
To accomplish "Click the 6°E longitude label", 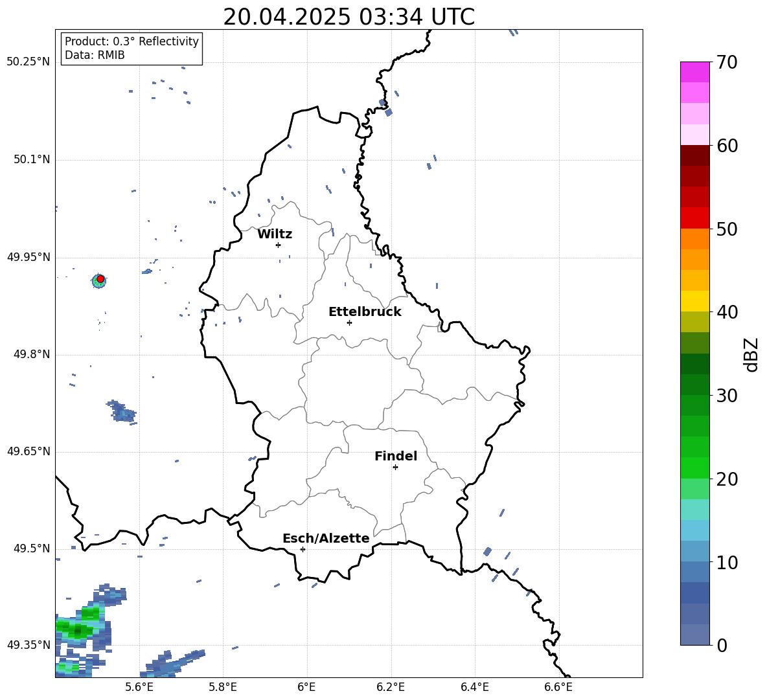I will pyautogui.click(x=306, y=687).
